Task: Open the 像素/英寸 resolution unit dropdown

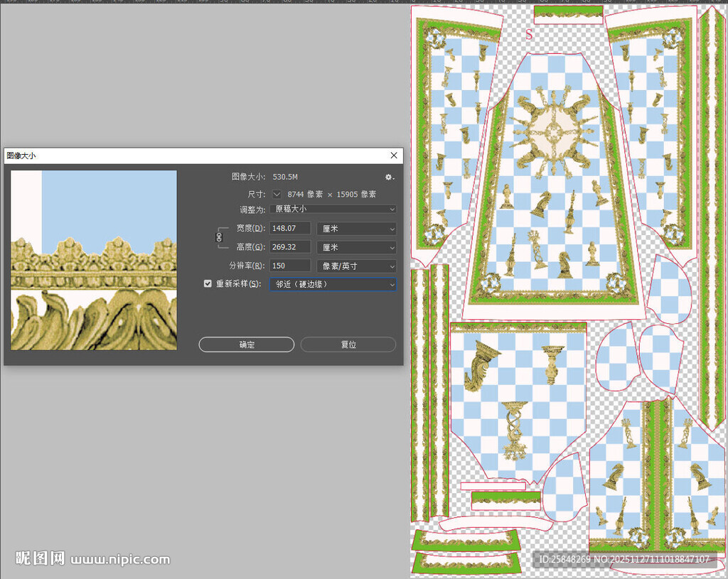Action: 355,266
